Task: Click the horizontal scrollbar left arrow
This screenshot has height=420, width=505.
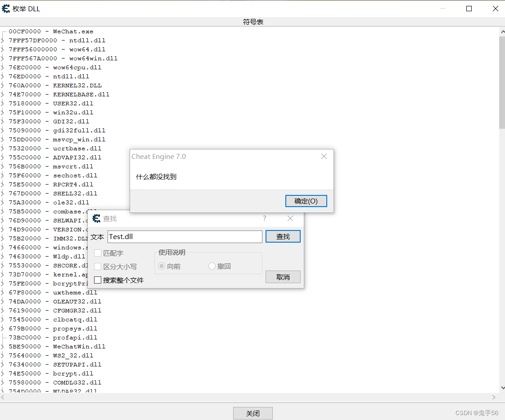Action: point(3,397)
